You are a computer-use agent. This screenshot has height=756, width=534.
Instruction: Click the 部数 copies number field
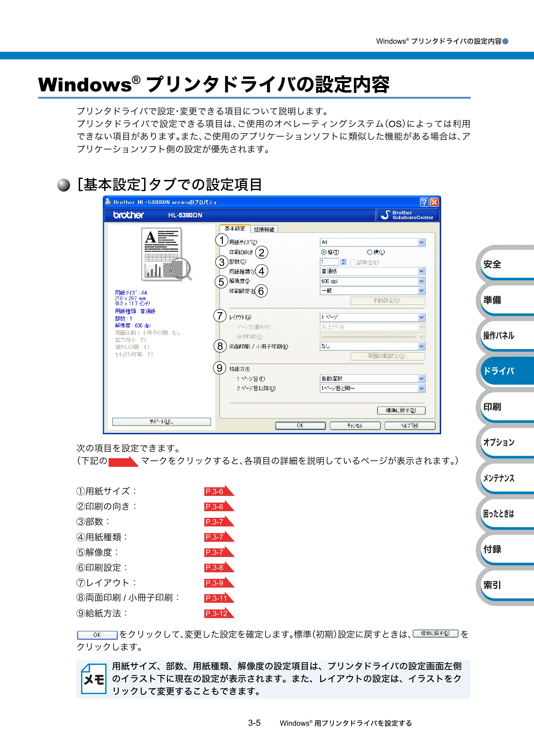point(329,262)
